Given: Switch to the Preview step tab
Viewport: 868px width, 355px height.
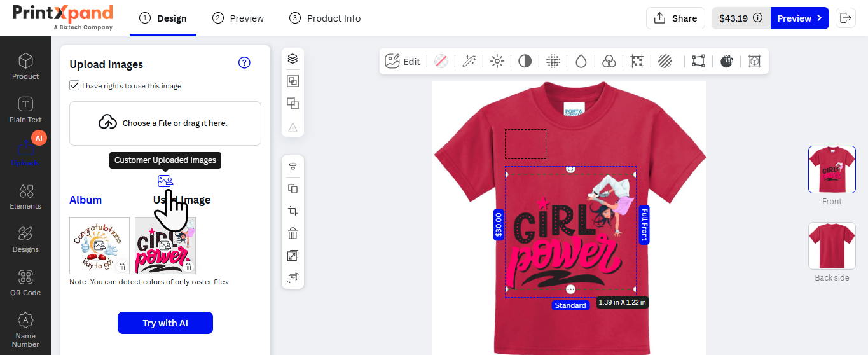Looking at the screenshot, I should (x=238, y=18).
